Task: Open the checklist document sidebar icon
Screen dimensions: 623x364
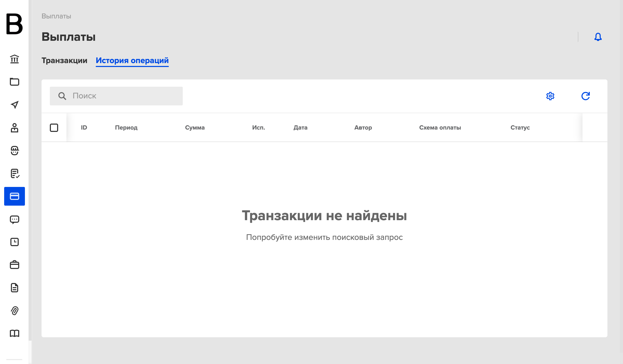Action: [x=15, y=173]
